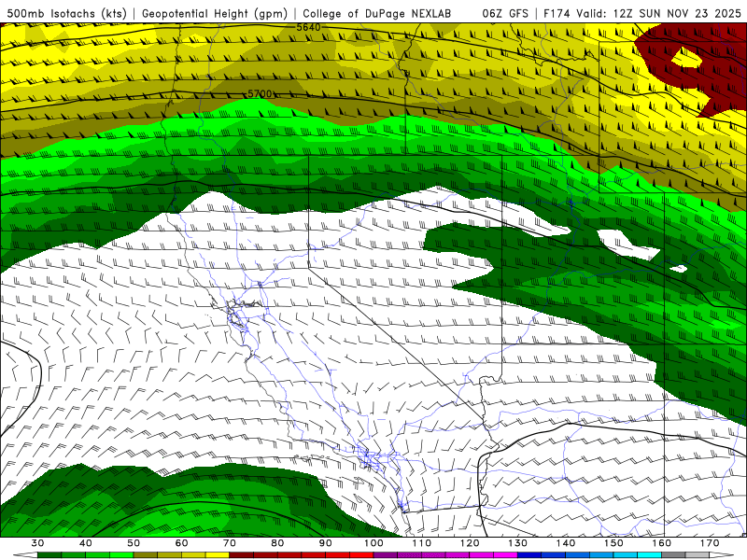
Task: Click the 5700 height contour label
Action: point(260,94)
